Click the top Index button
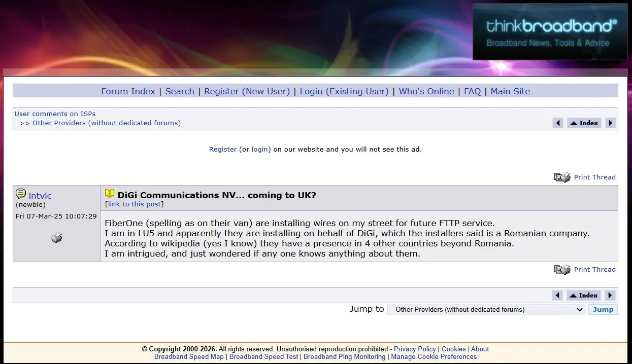The image size is (632, 364). click(584, 123)
